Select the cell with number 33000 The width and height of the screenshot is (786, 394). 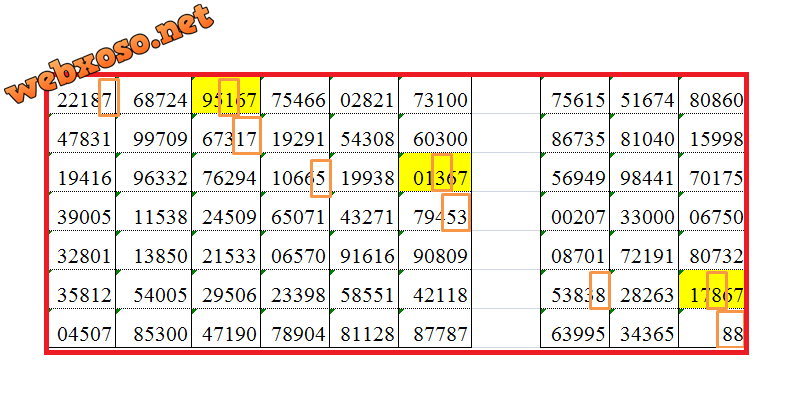click(x=645, y=212)
